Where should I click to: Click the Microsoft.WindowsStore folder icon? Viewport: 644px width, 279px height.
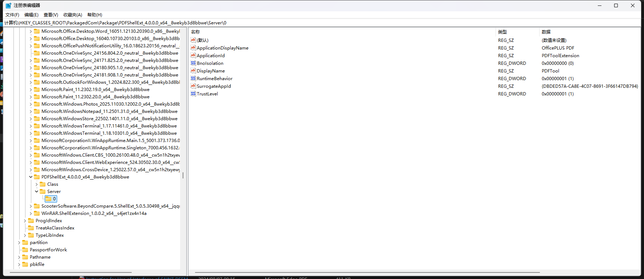(x=37, y=118)
